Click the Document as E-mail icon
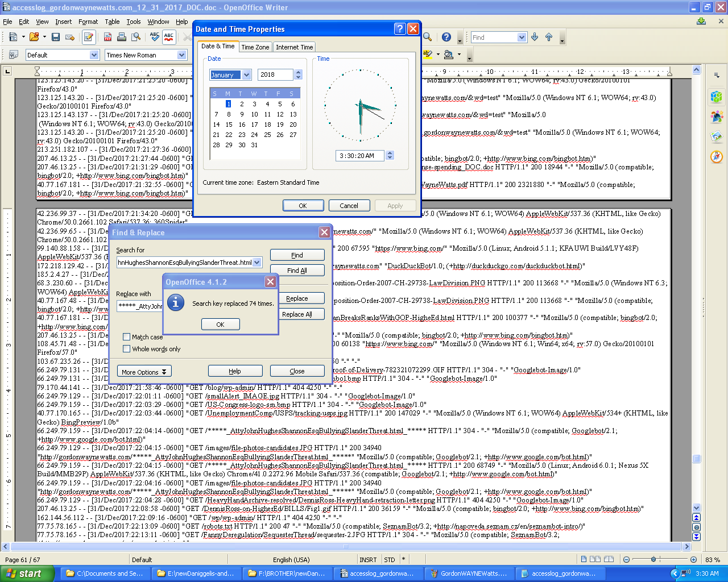The width and height of the screenshot is (728, 582). 70,37
